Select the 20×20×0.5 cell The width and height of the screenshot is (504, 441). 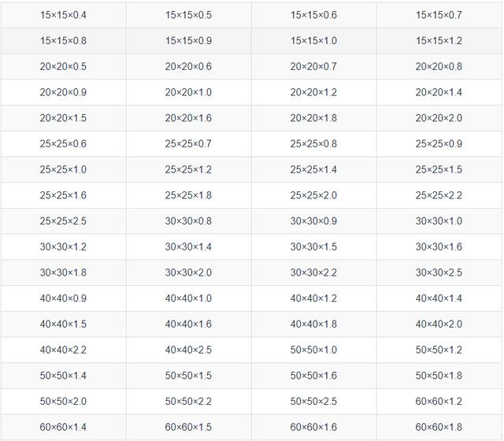(63, 67)
